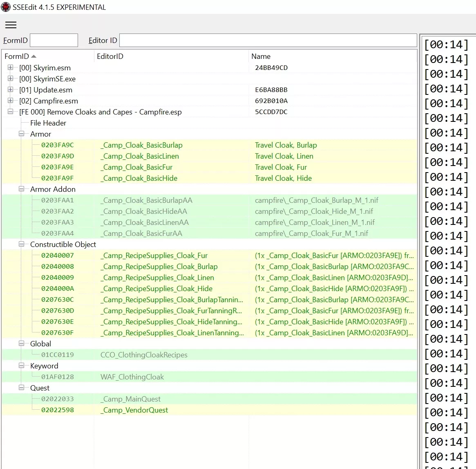476x469 pixels.
Task: Focus the FormID search field
Action: (x=54, y=40)
